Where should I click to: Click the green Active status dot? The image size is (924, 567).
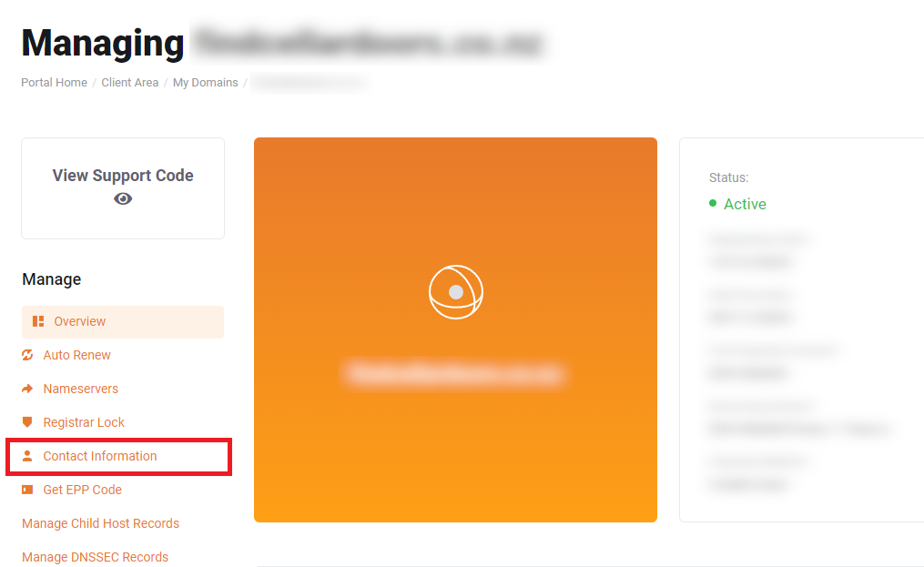coord(713,203)
